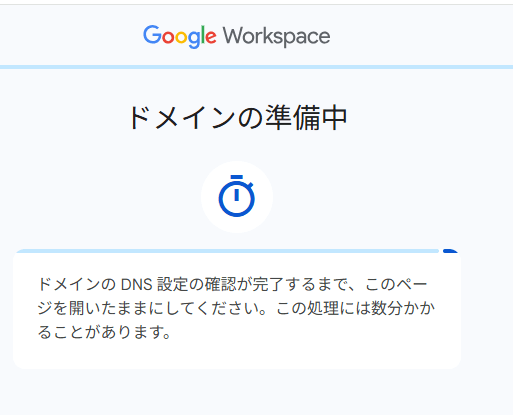Click the loading bar under the header
Screen dimensions: 513x415
pyautogui.click(x=256, y=67)
